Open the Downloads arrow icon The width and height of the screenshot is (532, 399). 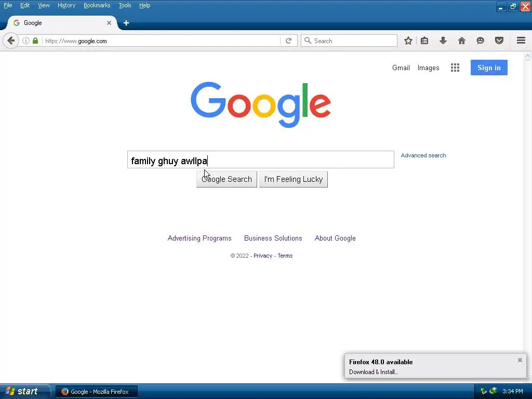[x=443, y=41]
